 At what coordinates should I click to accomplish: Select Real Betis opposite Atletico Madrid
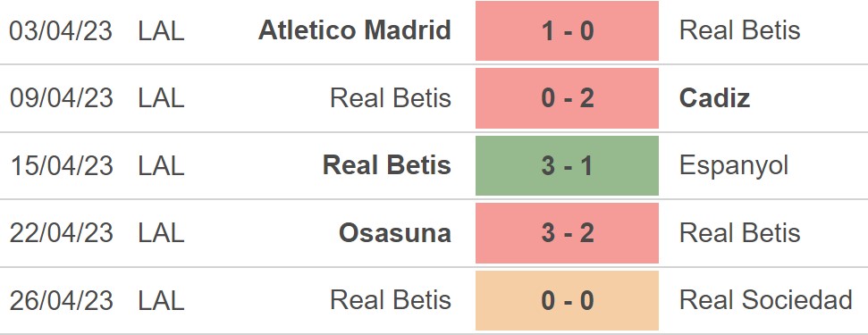[739, 30]
